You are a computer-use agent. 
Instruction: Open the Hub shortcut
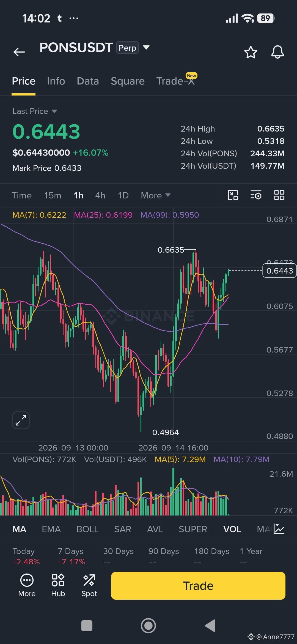coord(58,585)
